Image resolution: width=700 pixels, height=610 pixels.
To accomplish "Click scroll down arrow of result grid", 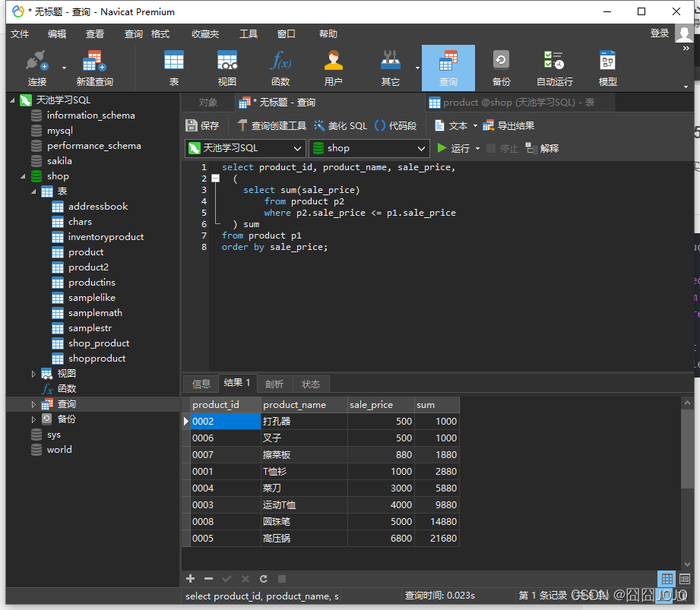I will point(687,564).
